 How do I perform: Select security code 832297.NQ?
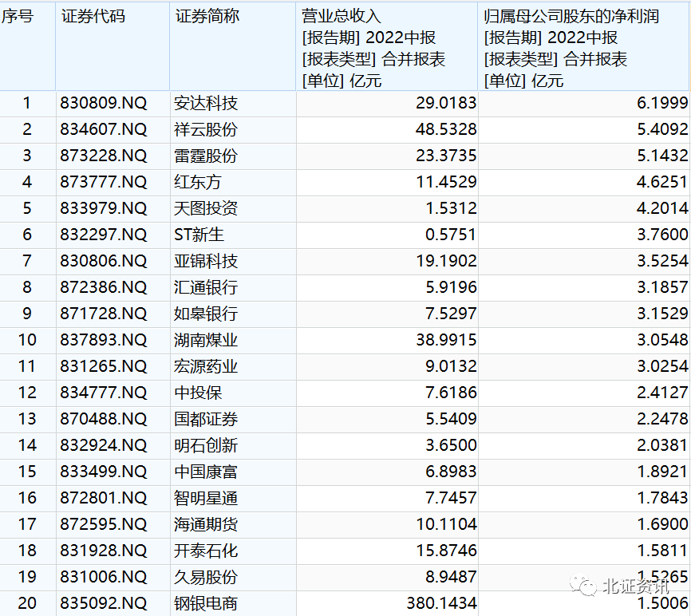pos(104,235)
